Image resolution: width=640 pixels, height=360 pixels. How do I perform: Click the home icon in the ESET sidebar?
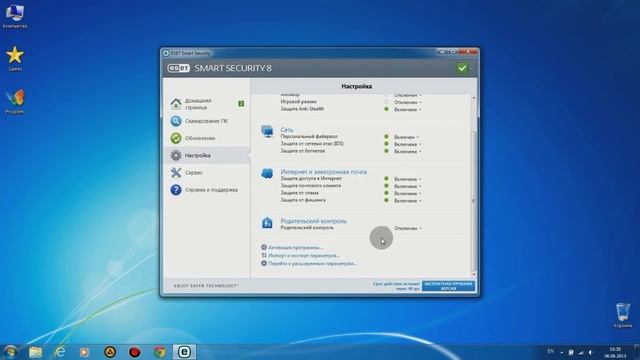coord(176,104)
